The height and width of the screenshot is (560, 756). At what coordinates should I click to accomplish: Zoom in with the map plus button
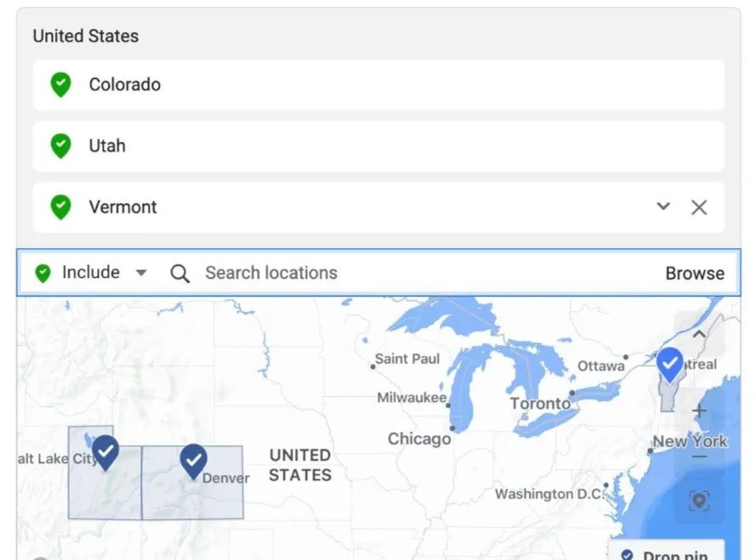click(699, 411)
